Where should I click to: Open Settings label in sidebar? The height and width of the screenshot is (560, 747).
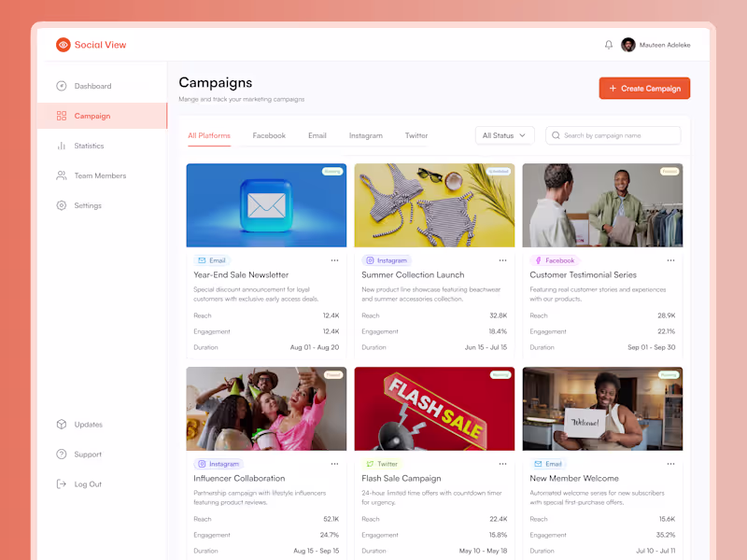[88, 205]
